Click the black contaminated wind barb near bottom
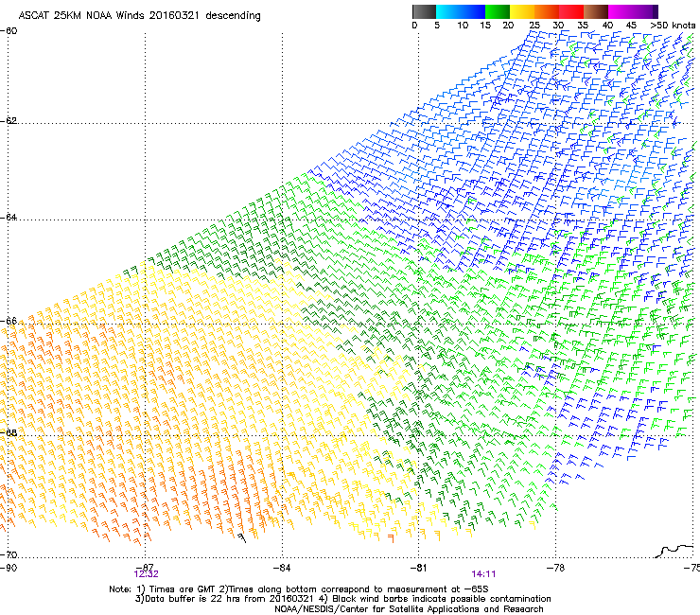 coord(241,537)
